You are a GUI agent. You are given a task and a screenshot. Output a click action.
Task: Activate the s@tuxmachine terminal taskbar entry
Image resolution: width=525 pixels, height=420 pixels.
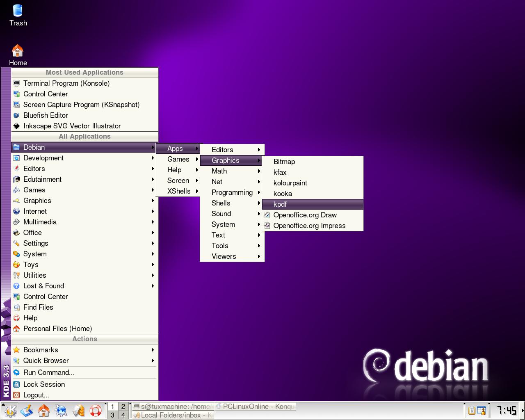click(x=173, y=406)
